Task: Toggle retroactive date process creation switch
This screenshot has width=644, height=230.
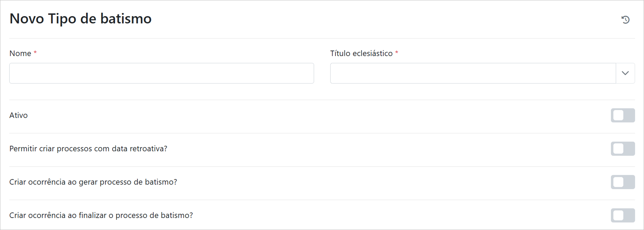Action: pos(623,149)
